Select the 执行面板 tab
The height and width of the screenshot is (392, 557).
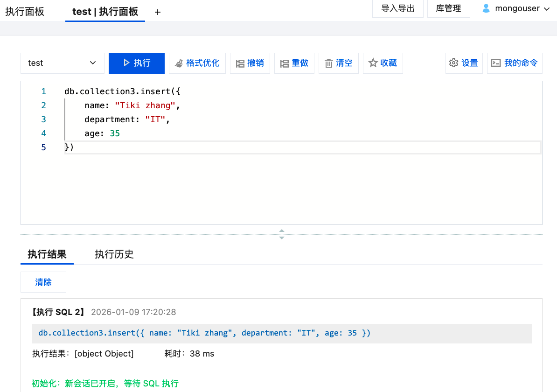(25, 12)
